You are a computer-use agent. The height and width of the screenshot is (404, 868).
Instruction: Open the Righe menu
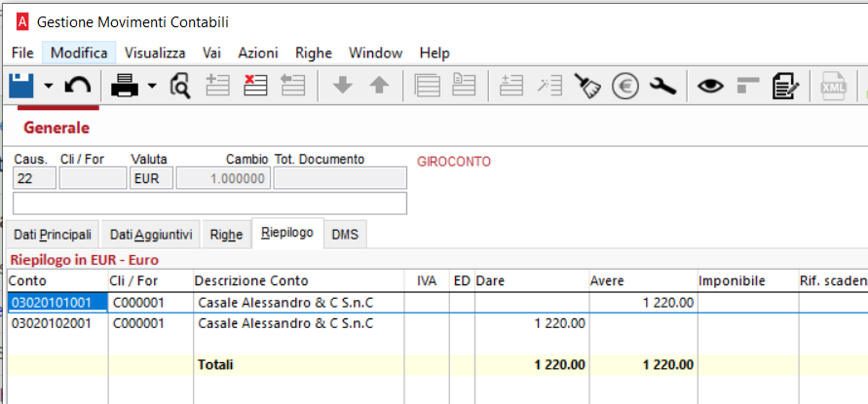point(314,54)
